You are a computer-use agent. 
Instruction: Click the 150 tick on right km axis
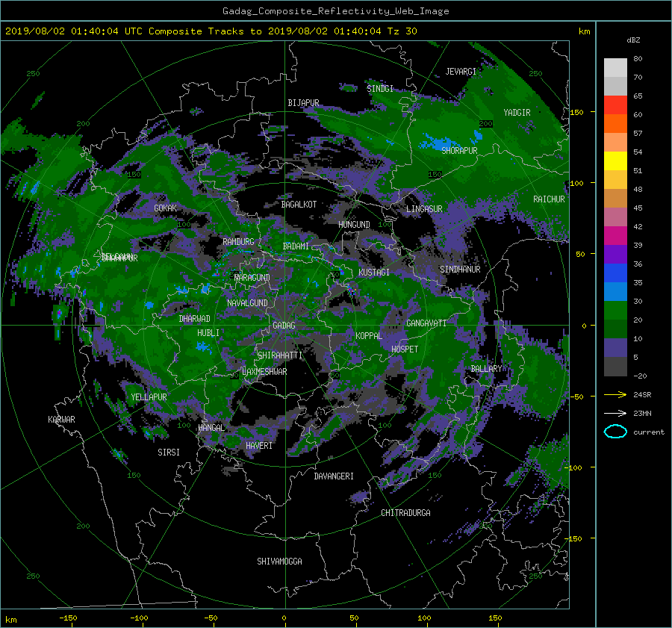tap(577, 112)
